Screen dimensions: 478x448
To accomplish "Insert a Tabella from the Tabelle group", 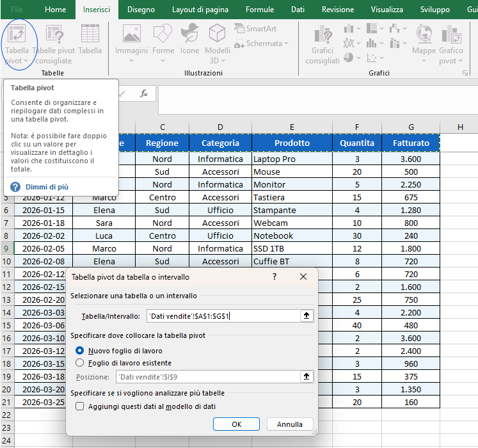I will [90, 40].
